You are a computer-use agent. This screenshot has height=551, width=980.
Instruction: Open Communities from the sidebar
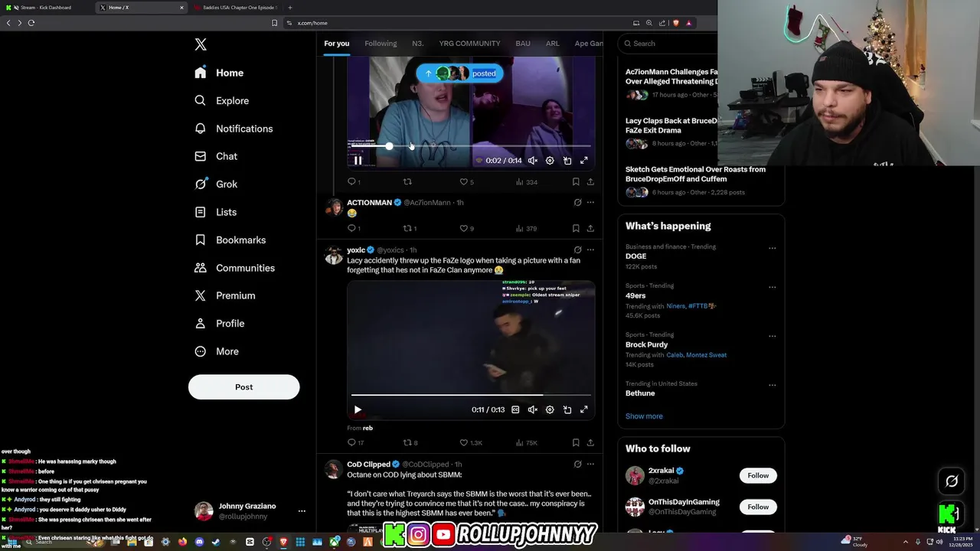tap(234, 268)
